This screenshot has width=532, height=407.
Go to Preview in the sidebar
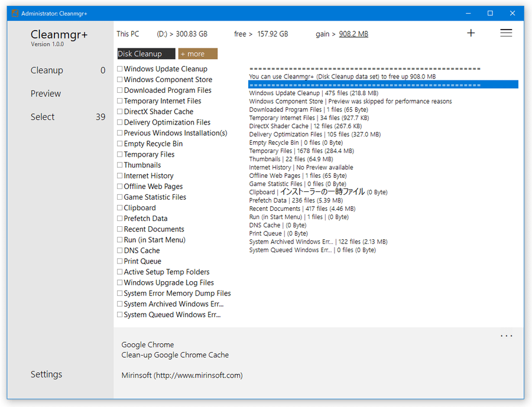[46, 93]
